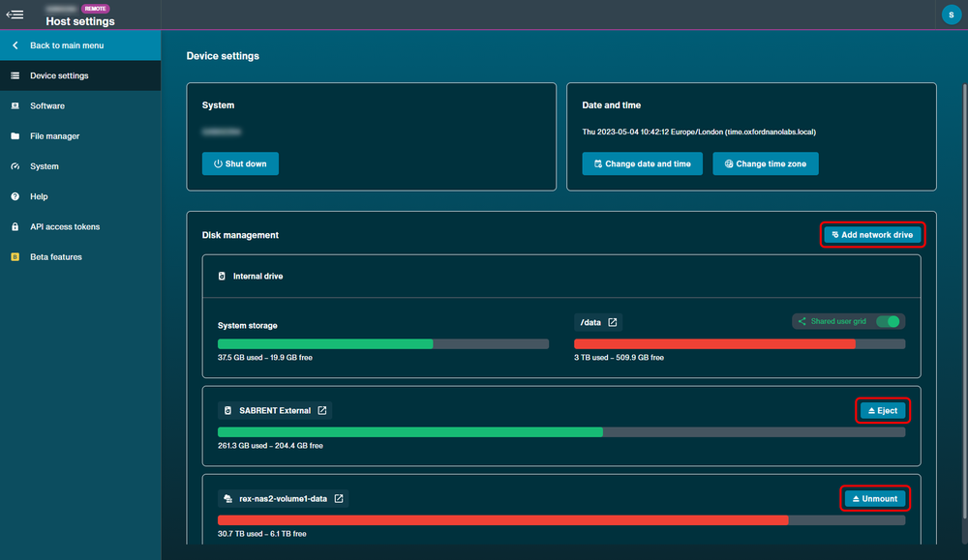The height and width of the screenshot is (560, 968).
Task: Click the rex-nas2-volume1-data usage bar
Action: [561, 520]
